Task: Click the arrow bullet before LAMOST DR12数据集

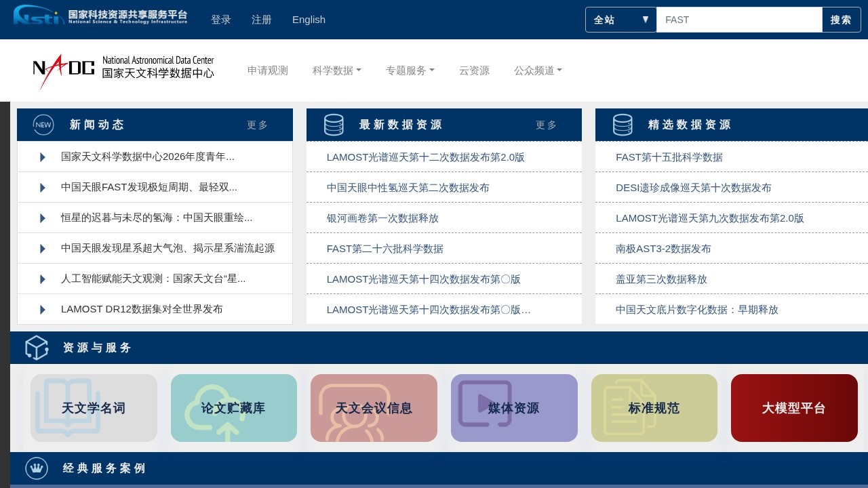Action: coord(43,310)
